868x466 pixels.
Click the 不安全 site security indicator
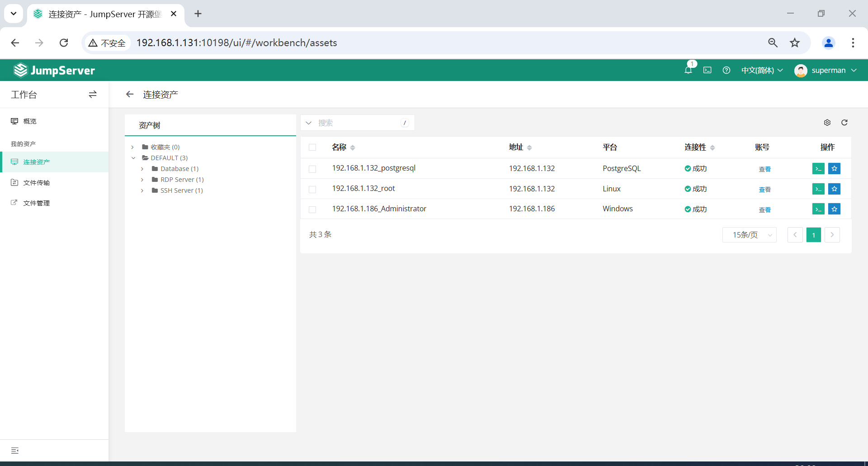coord(107,43)
